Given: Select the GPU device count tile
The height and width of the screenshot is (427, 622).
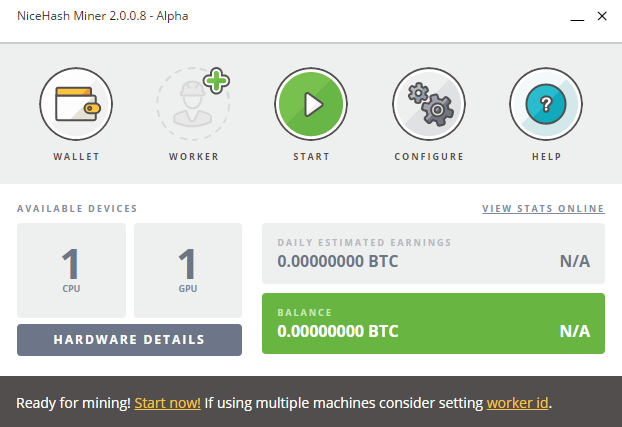Looking at the screenshot, I should [x=188, y=270].
